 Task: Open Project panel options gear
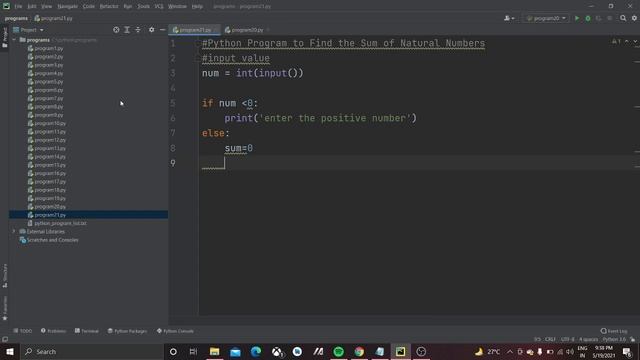tap(151, 30)
